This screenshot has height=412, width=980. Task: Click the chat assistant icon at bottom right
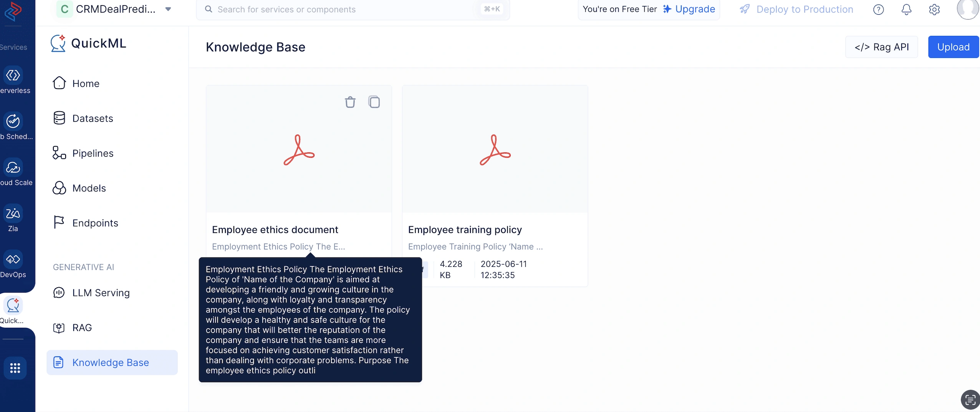(x=970, y=400)
